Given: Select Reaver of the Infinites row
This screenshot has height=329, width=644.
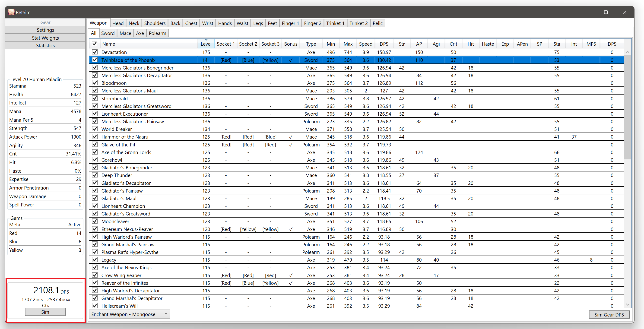Looking at the screenshot, I should (x=356, y=283).
